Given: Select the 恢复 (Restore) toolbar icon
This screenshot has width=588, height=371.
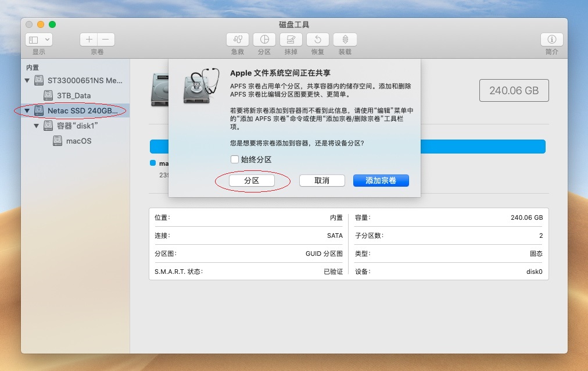Looking at the screenshot, I should tap(317, 40).
